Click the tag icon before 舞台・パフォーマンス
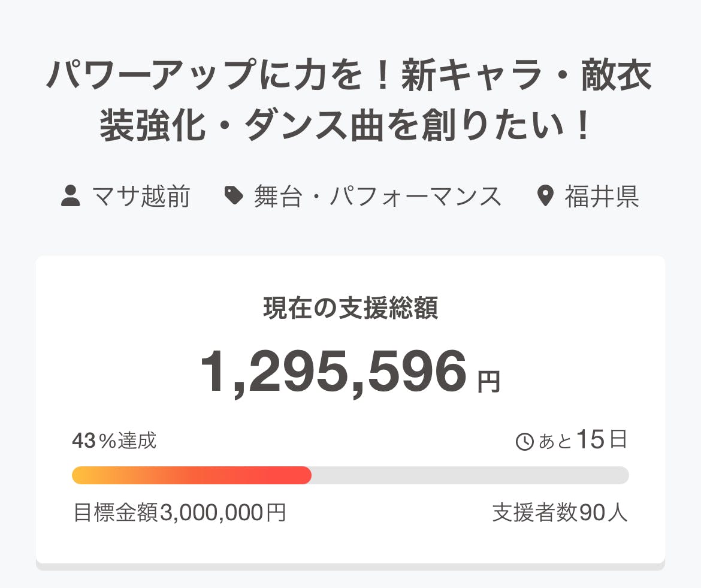Viewport: 701px width, 588px height. click(234, 196)
